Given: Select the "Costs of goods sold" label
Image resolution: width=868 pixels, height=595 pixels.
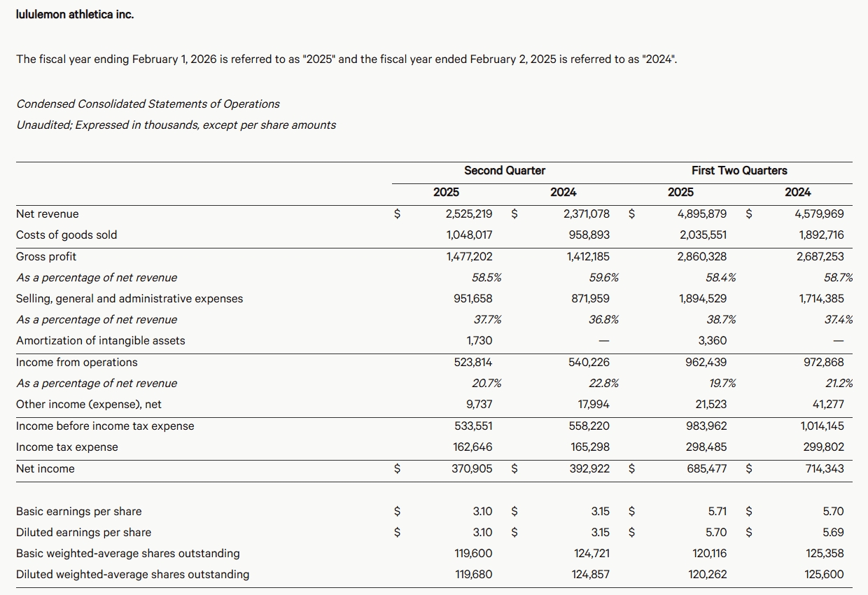Looking at the screenshot, I should pyautogui.click(x=66, y=235).
